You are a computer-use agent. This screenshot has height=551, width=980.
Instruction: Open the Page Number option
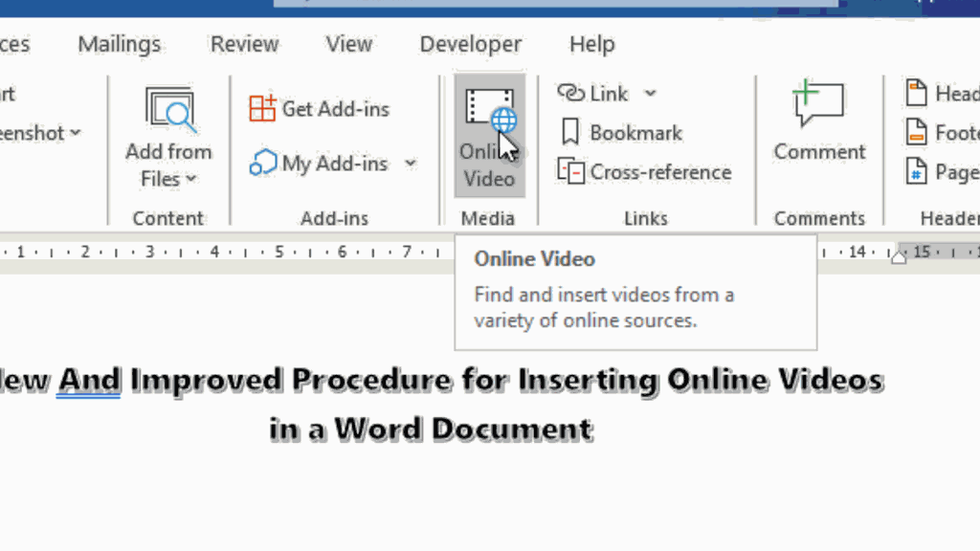(943, 171)
